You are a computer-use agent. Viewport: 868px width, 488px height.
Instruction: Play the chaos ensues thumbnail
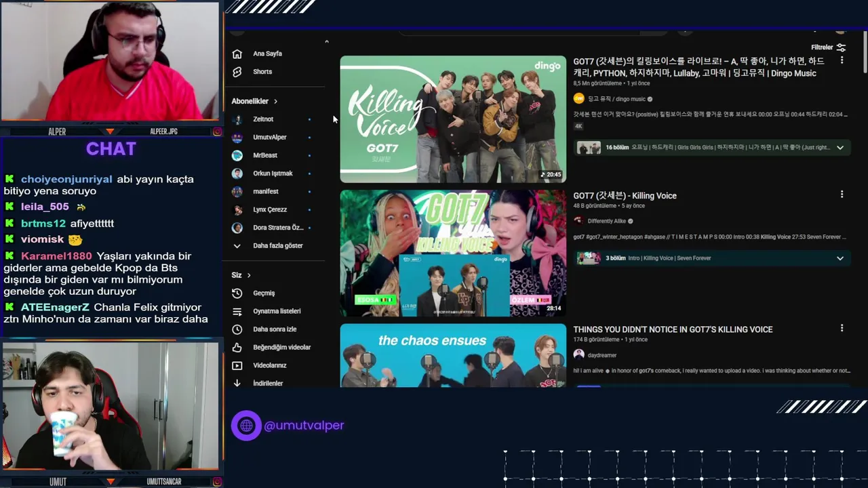pos(453,355)
